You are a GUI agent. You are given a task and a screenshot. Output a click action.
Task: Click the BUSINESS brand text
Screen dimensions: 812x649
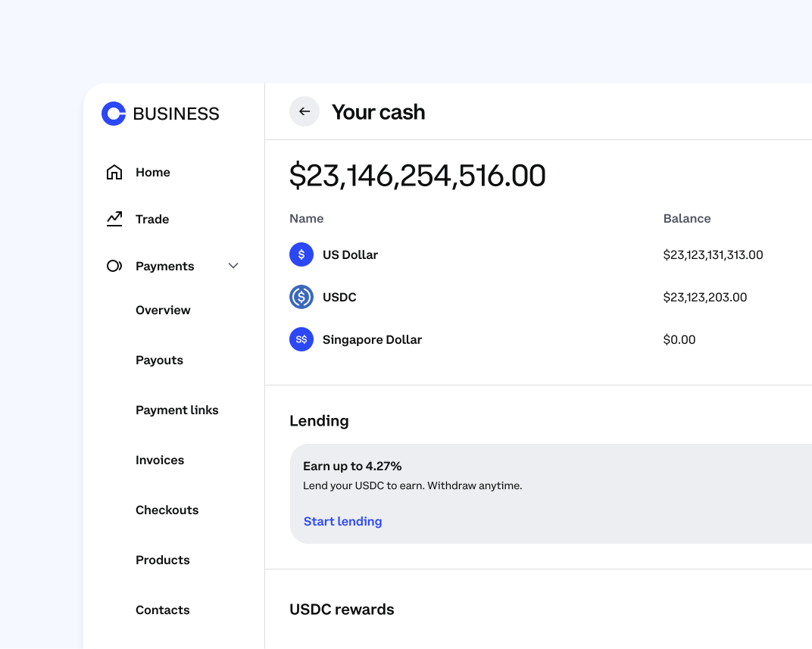click(x=176, y=114)
